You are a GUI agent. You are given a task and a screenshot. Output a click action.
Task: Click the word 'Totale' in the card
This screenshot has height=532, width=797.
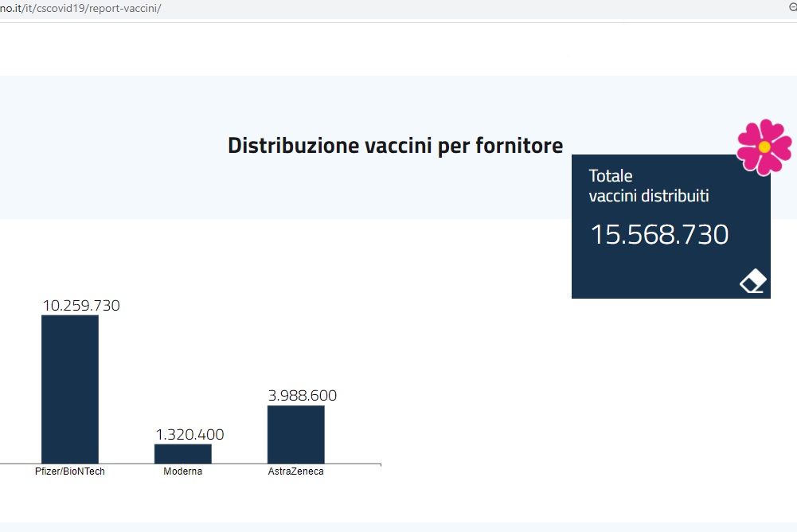611,176
